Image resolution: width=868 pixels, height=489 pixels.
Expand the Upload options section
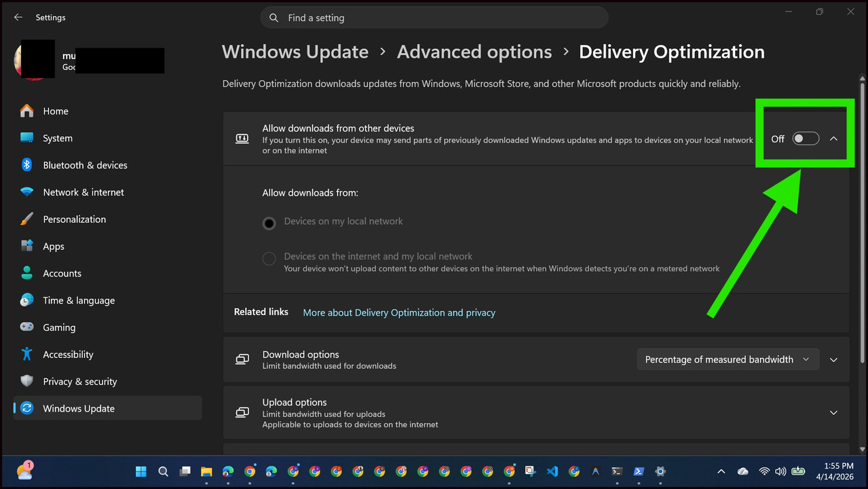coord(833,412)
